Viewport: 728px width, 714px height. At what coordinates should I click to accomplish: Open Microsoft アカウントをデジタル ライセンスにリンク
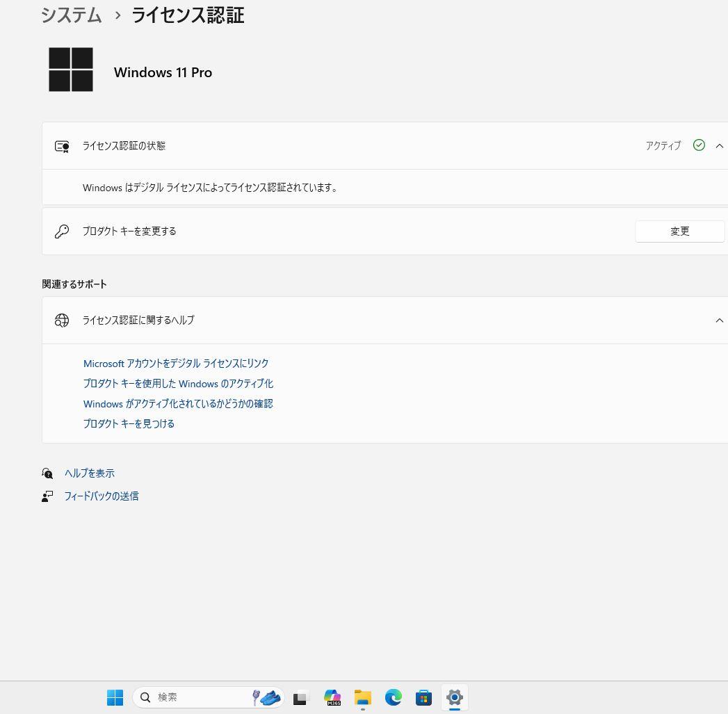tap(176, 363)
